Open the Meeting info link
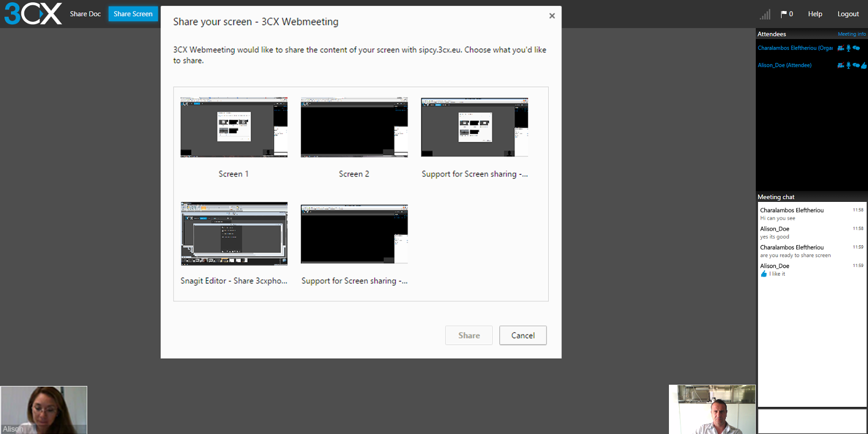The image size is (868, 434). [852, 34]
